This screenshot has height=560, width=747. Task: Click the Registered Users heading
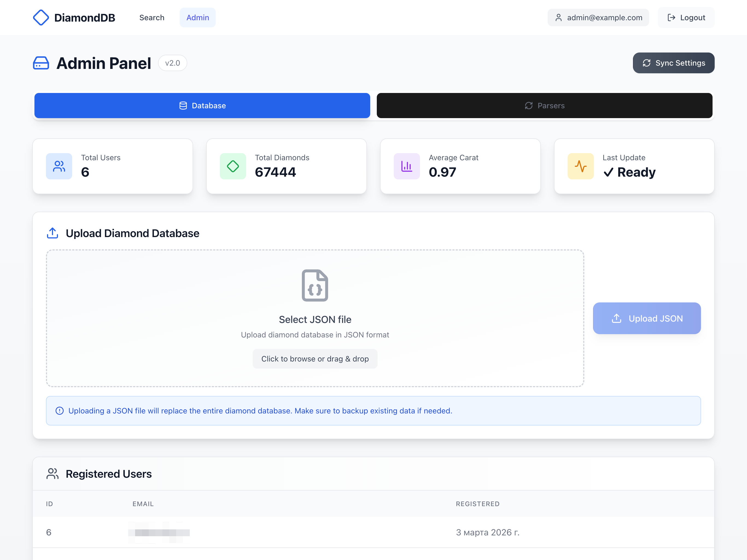(109, 474)
